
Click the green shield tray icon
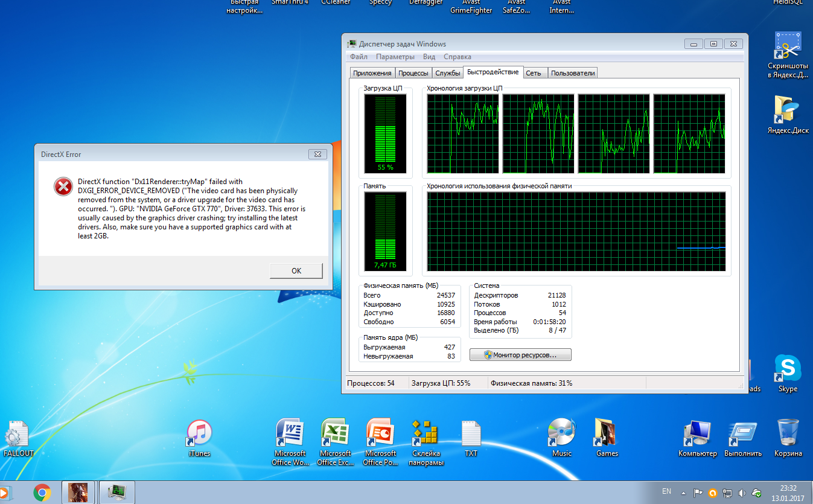(757, 493)
